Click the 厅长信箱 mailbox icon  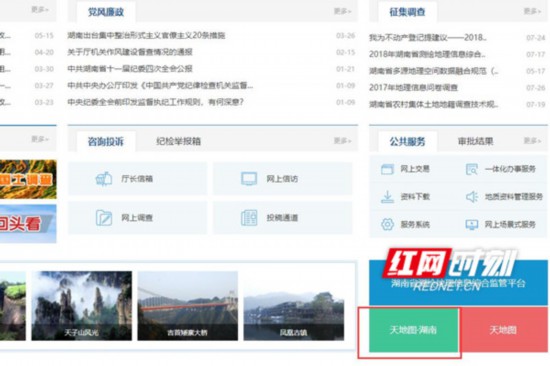point(104,179)
